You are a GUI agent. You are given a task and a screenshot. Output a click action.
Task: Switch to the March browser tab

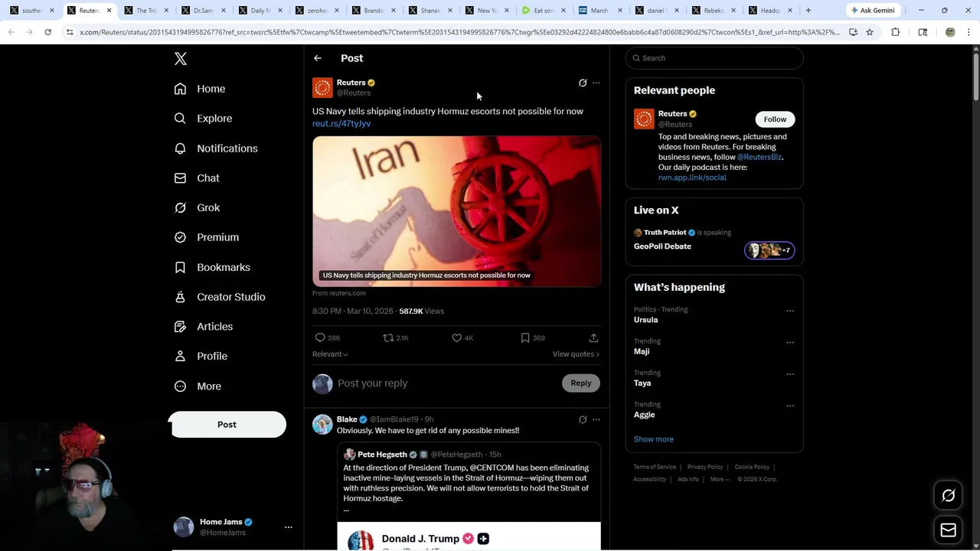pyautogui.click(x=600, y=11)
